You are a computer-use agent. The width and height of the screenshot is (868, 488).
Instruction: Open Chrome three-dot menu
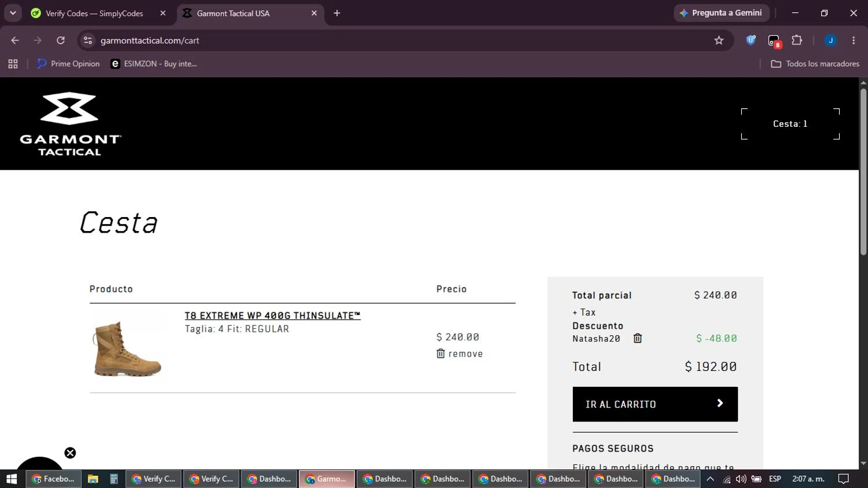(x=854, y=41)
